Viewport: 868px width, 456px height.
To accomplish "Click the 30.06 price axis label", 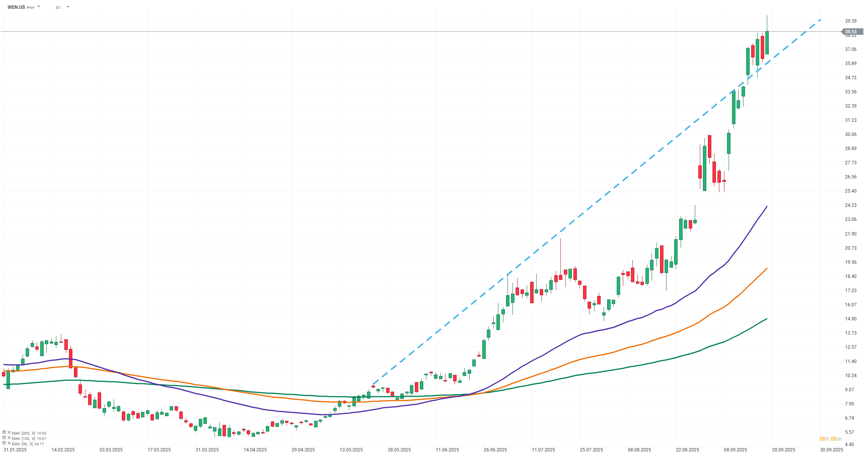I will 850,134.
